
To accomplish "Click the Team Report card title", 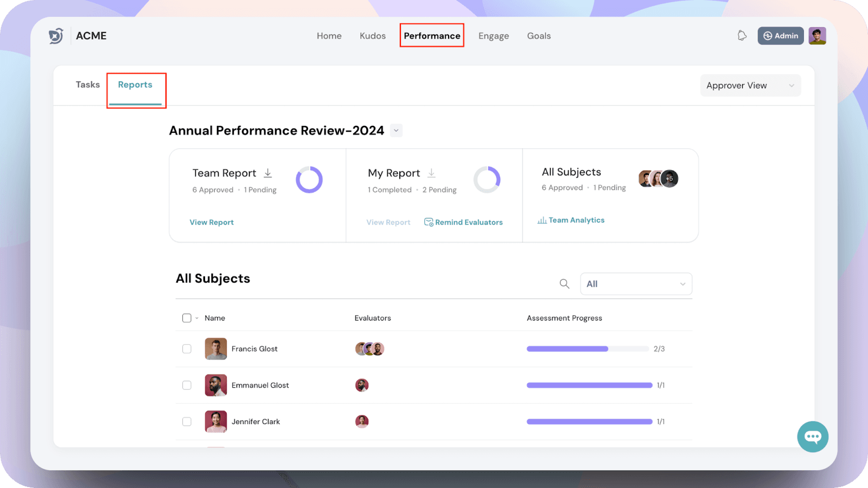I will (224, 173).
